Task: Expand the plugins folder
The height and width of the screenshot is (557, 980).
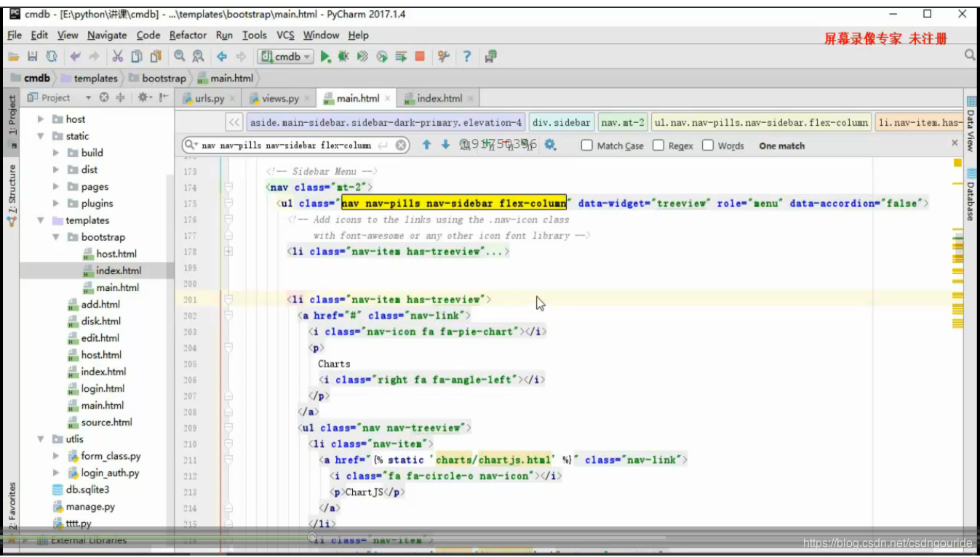Action: [57, 204]
